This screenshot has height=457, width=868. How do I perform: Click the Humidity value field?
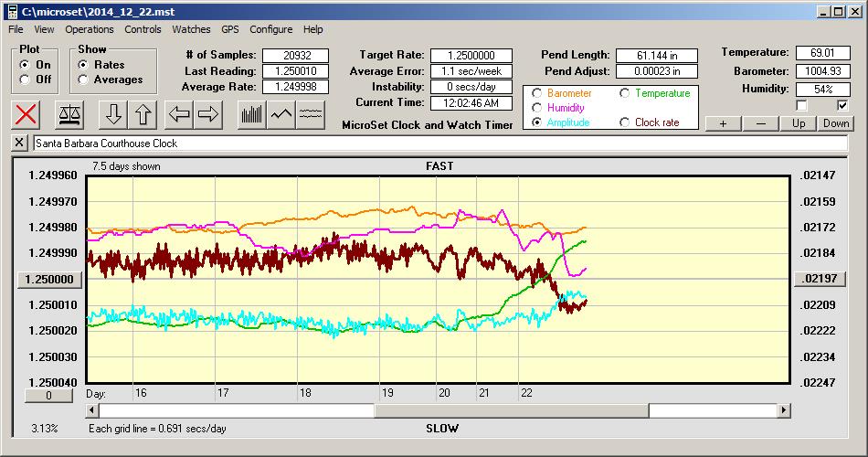pos(822,89)
